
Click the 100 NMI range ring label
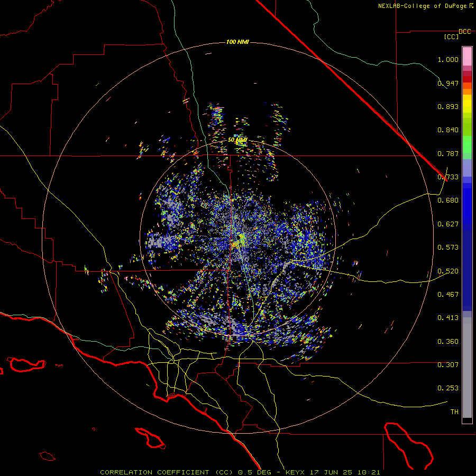237,42
